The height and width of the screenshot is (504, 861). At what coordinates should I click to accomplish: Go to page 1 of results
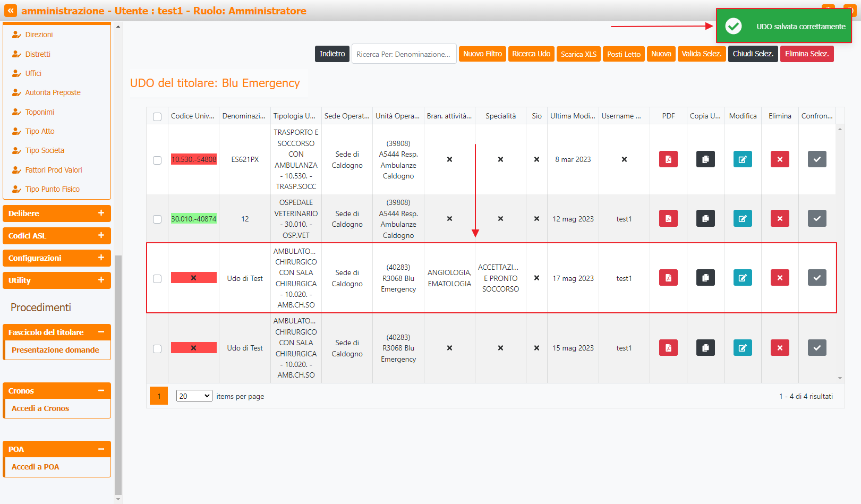click(159, 396)
